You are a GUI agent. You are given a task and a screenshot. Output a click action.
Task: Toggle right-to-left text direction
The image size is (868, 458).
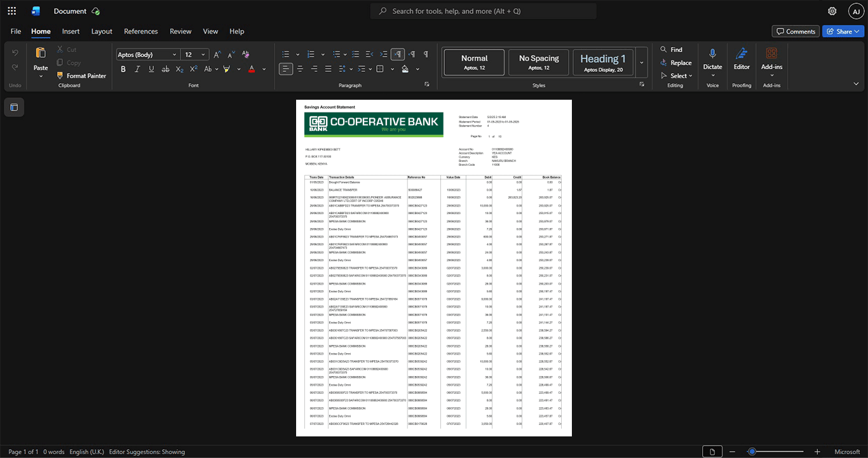click(412, 55)
